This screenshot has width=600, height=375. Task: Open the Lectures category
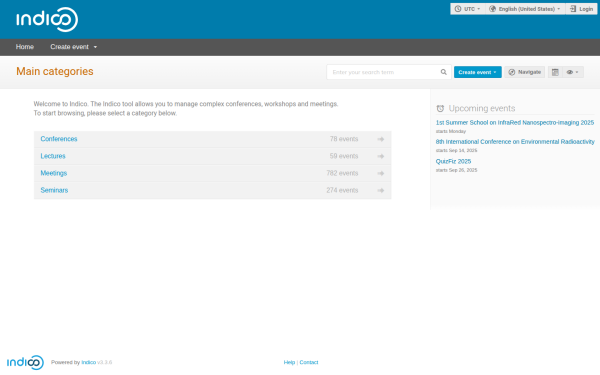(x=53, y=156)
